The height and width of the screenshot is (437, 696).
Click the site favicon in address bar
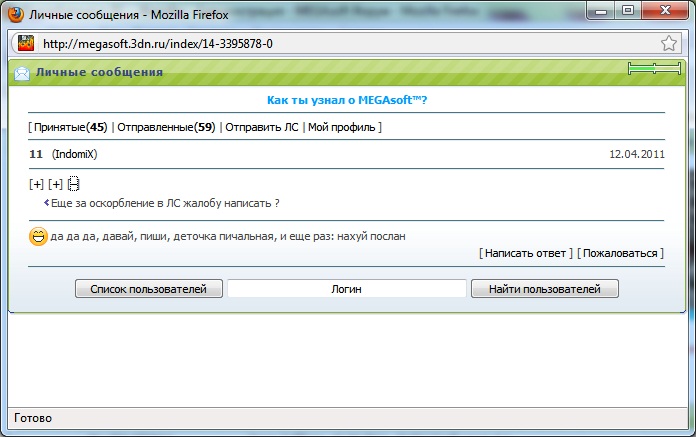coord(26,43)
